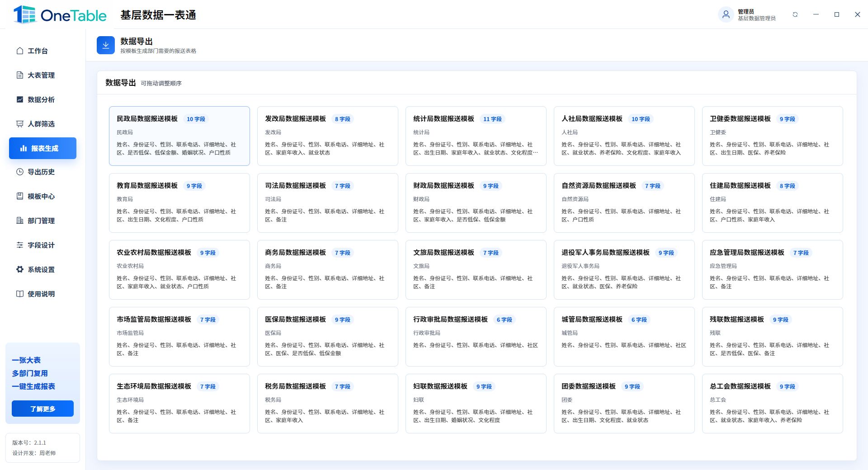
Task: Click the 部门管理 building icon
Action: point(20,221)
